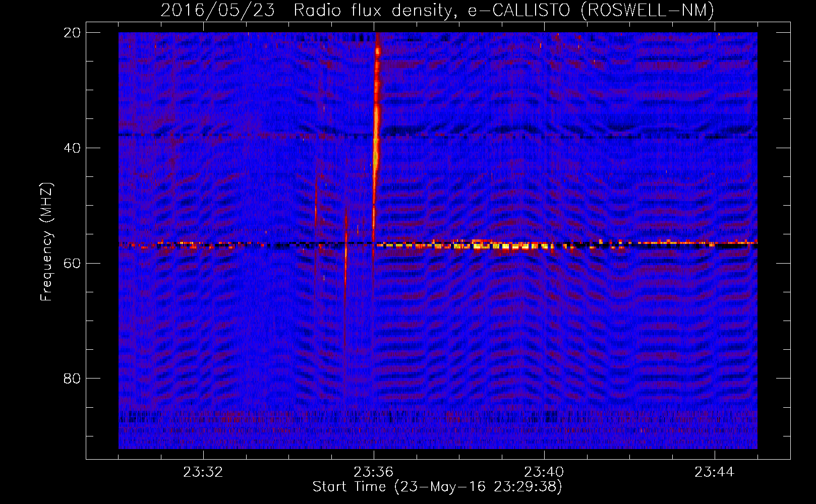Screen dimensions: 816x504
Task: Click the time tick label "23:40"
Action: [x=544, y=472]
